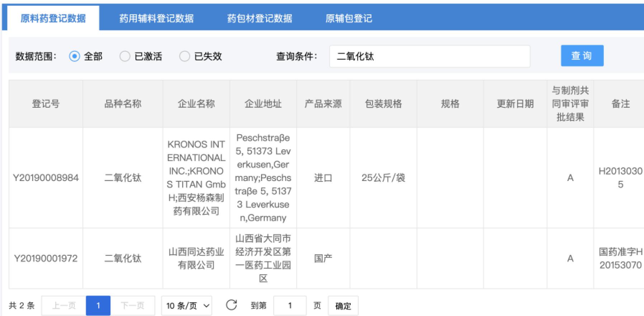Click the 产品来源 column header
Screen dimensions: 644x316
tap(323, 104)
